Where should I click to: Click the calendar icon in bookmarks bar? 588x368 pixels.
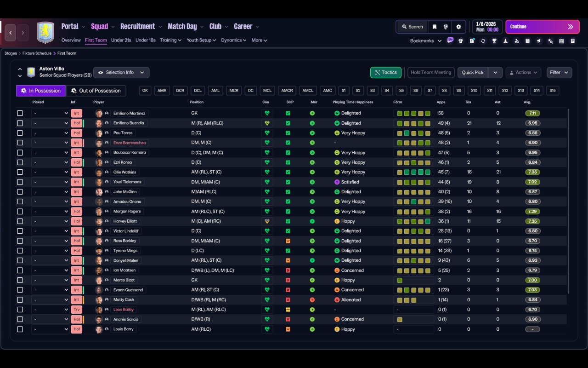pyautogui.click(x=561, y=41)
